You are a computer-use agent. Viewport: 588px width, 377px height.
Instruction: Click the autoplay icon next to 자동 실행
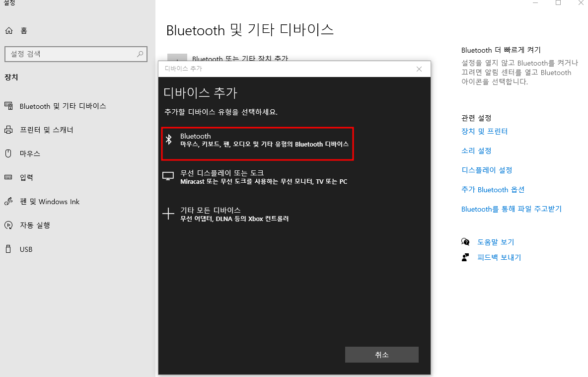coord(8,225)
